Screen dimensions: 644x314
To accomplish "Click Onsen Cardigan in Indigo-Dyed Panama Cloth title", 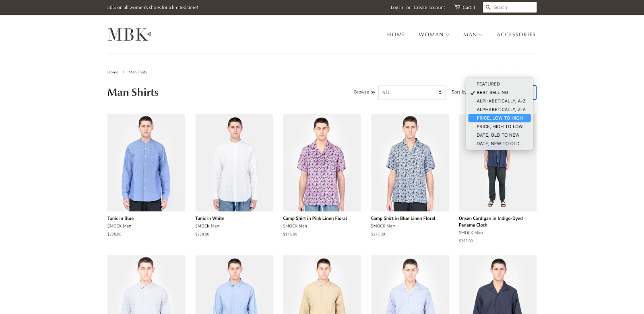I will click(491, 222).
